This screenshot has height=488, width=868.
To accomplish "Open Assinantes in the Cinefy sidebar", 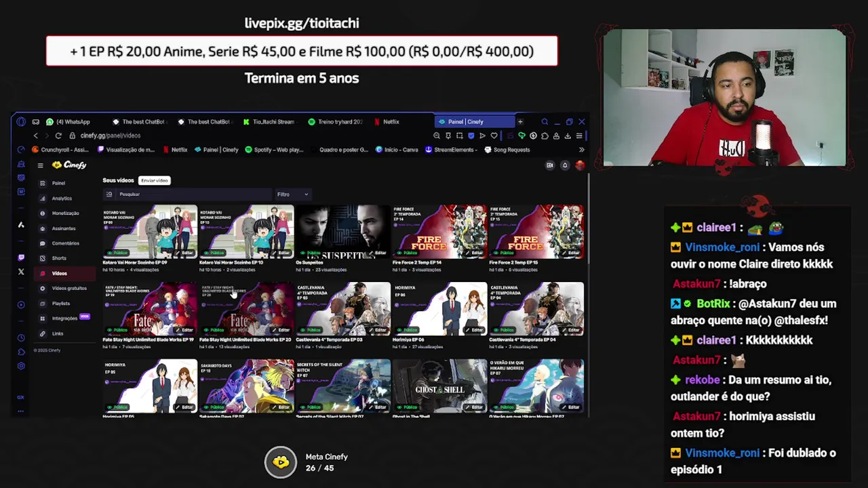I will (64, 228).
